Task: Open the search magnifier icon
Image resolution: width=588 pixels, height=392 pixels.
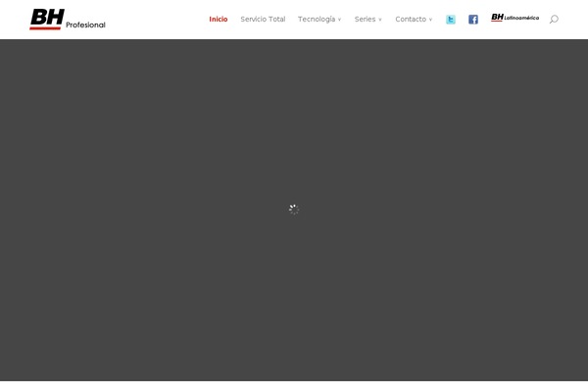Action: (554, 20)
